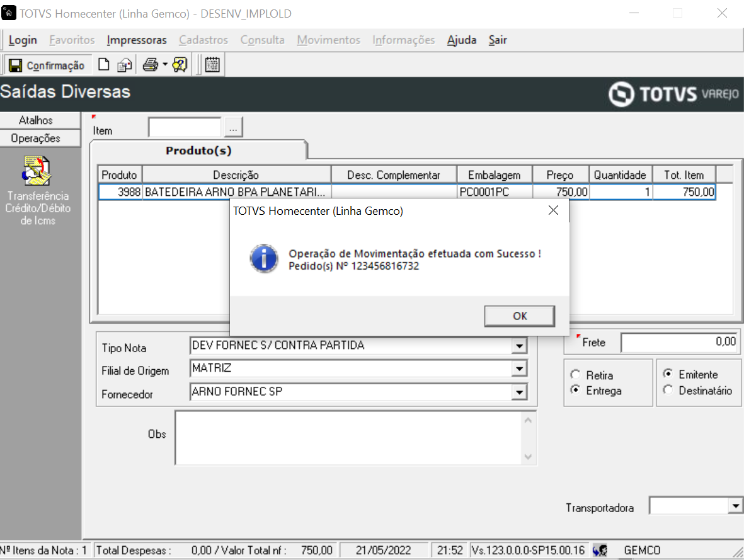This screenshot has width=744, height=560.
Task: Select the Retira radio button
Action: [576, 375]
